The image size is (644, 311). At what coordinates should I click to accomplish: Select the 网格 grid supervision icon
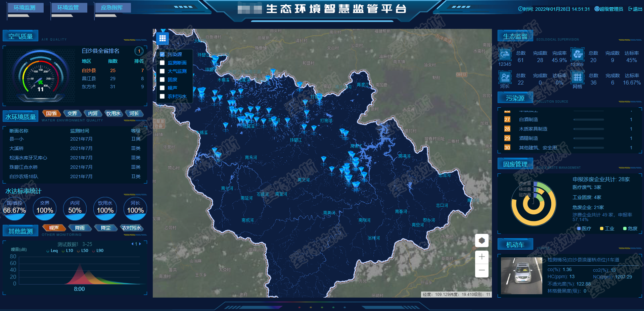(577, 77)
